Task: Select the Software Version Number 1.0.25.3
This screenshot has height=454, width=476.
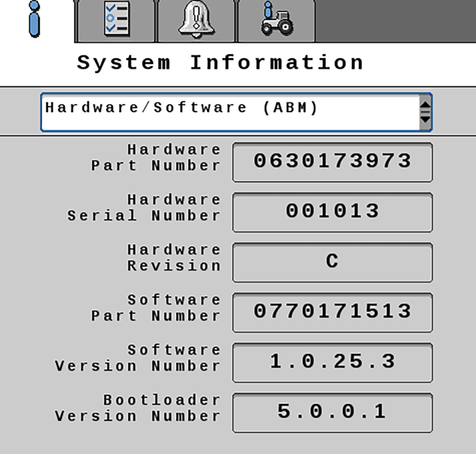Action: (332, 362)
